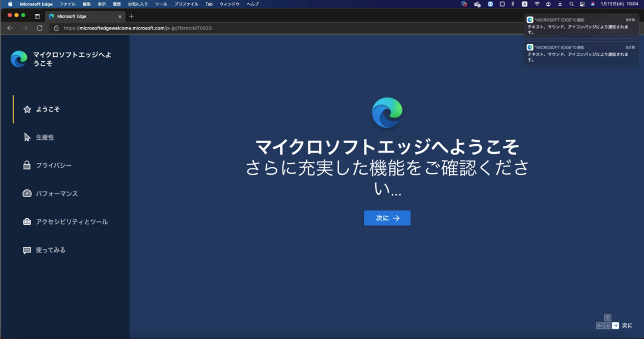Click the padlock icon next to プライバシー
Image resolution: width=644 pixels, height=339 pixels.
click(27, 165)
